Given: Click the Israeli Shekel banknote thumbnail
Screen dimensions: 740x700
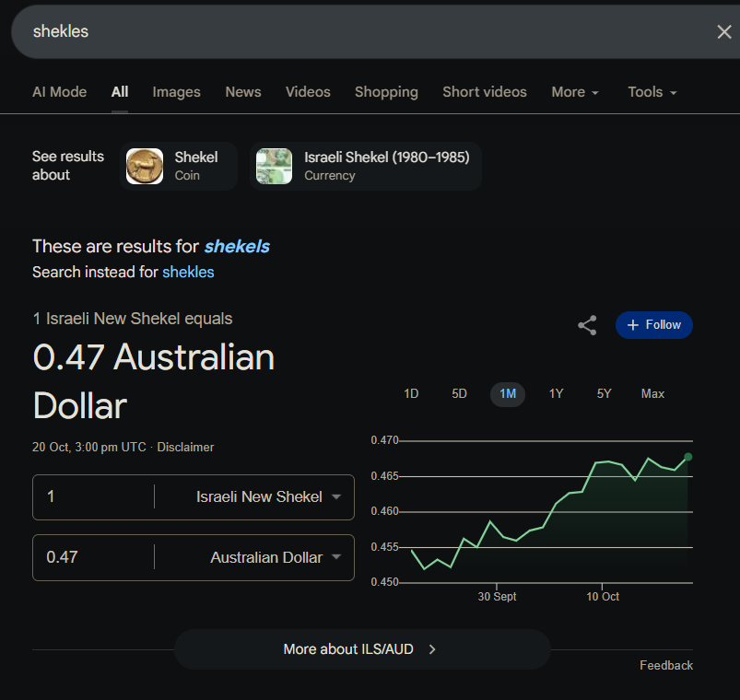Looking at the screenshot, I should click(x=274, y=166).
